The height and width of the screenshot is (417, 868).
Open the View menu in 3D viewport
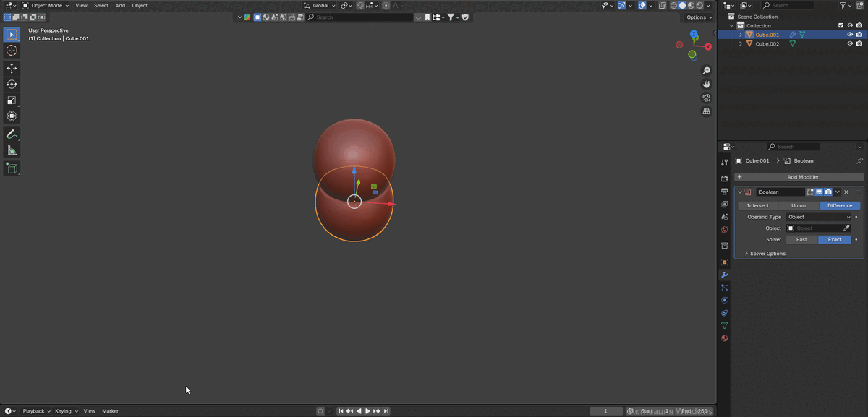(x=81, y=5)
